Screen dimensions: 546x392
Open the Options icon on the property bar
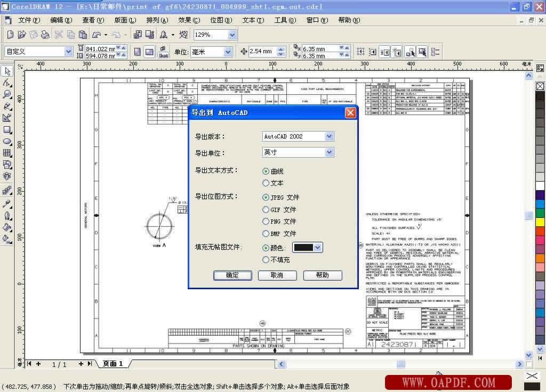435,52
